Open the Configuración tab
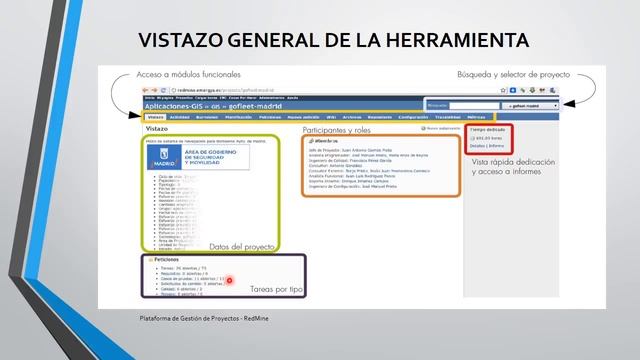The image size is (640, 360). click(x=413, y=117)
